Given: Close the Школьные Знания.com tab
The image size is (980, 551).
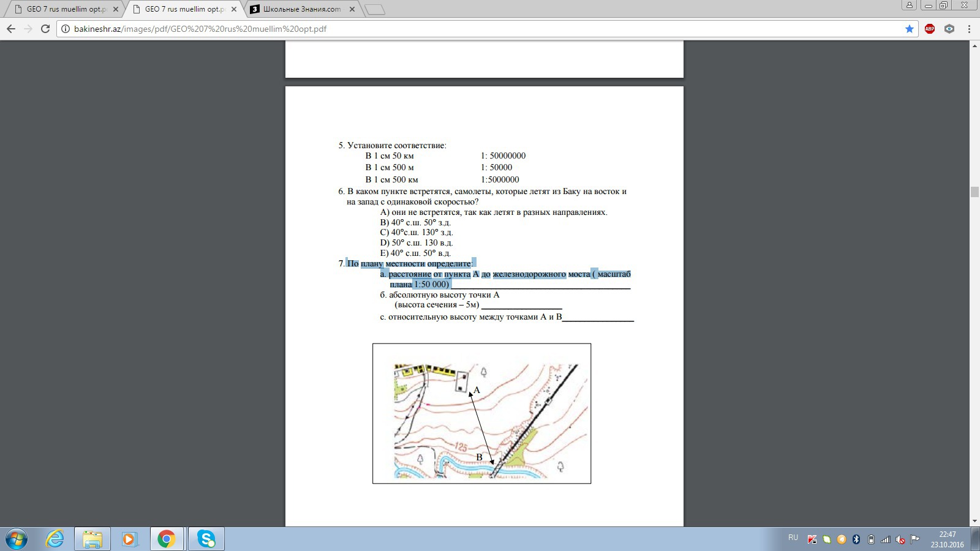Looking at the screenshot, I should [352, 9].
